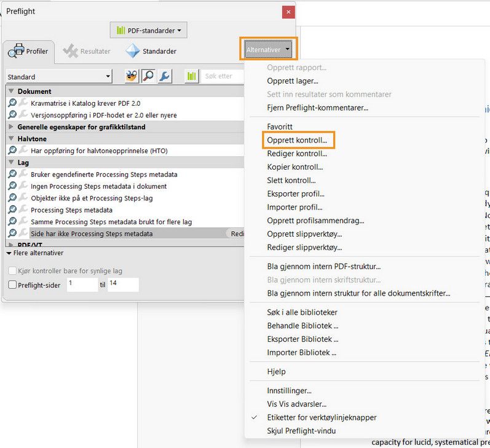490x448 pixels.
Task: Collapse the Halvtone group
Action: point(11,138)
